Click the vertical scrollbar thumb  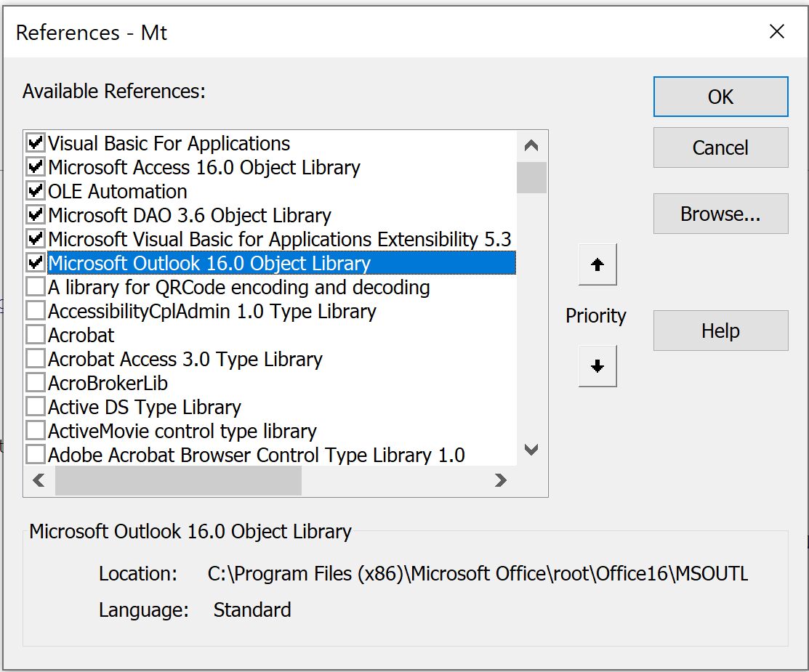[531, 177]
